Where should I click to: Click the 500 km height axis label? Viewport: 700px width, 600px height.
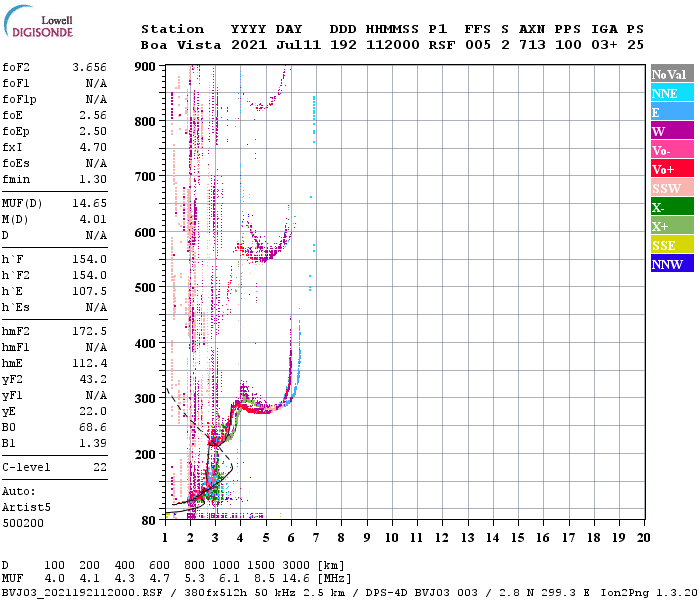145,288
